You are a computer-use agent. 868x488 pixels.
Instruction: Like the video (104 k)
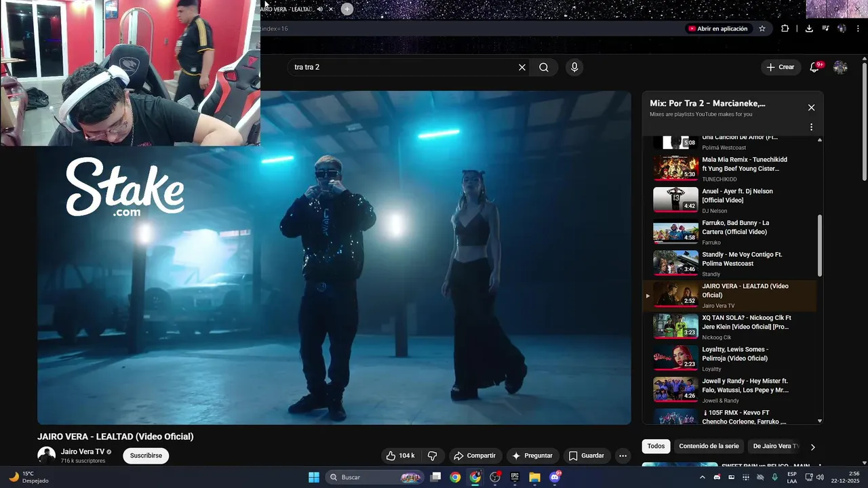point(400,455)
